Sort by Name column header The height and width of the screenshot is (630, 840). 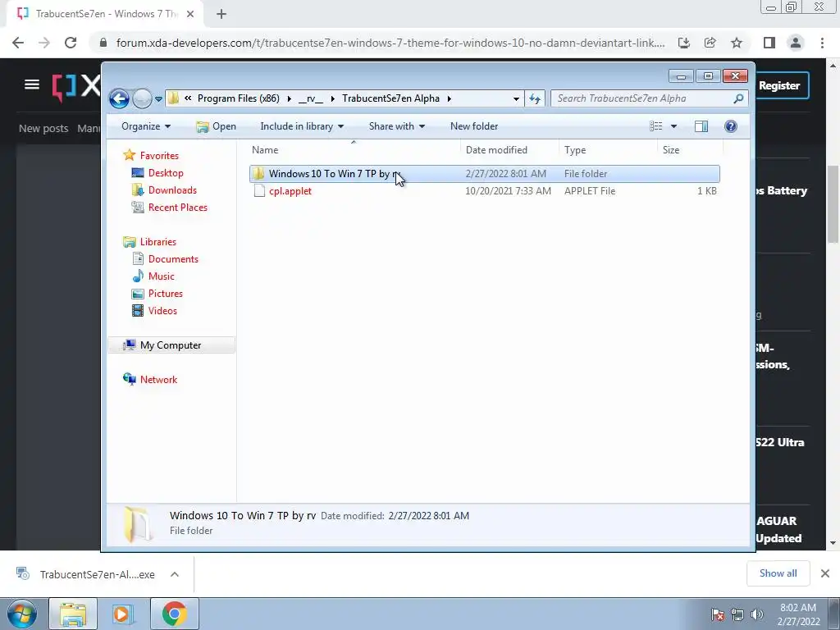(x=354, y=150)
